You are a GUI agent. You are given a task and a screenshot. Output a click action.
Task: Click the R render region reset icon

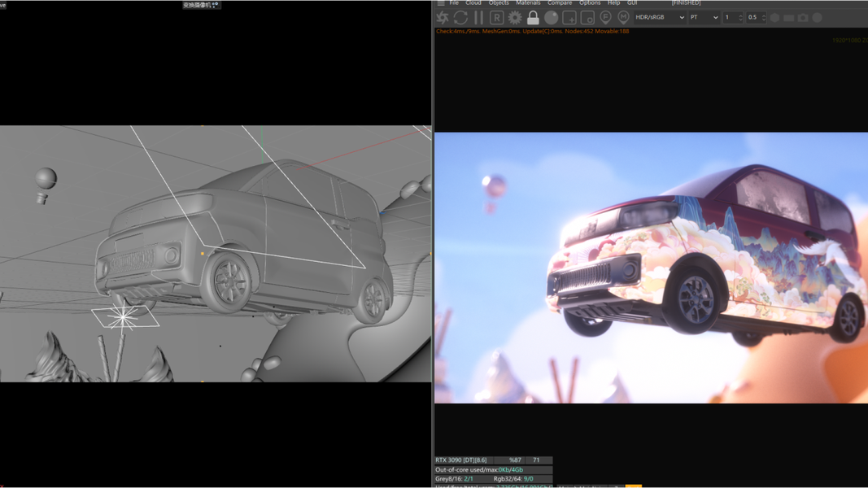pos(496,18)
